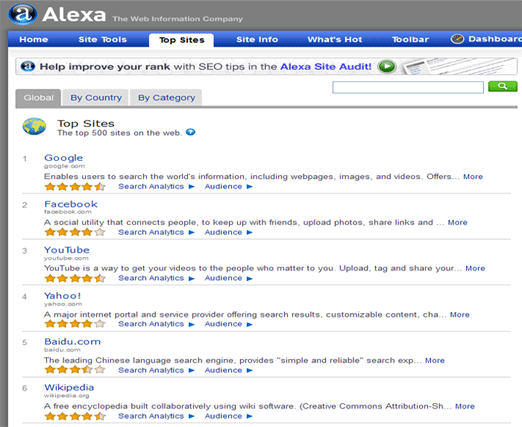Expand Search Analytics for Google
The width and height of the screenshot is (522, 427).
pyautogui.click(x=156, y=186)
